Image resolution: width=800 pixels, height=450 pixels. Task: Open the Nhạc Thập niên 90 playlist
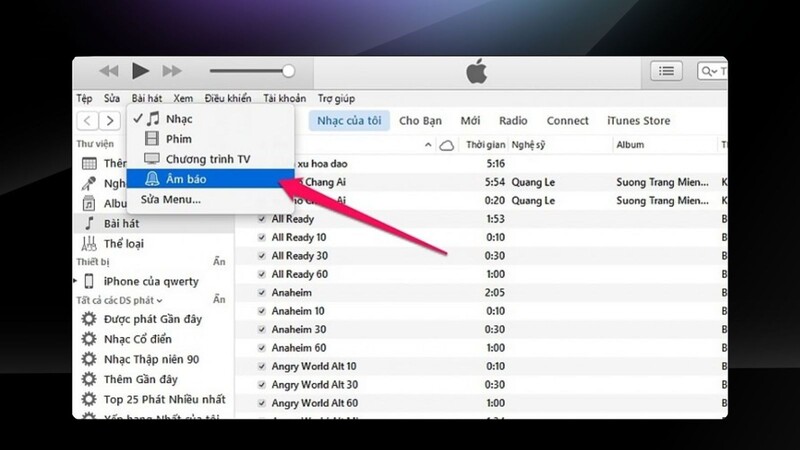coord(152,359)
